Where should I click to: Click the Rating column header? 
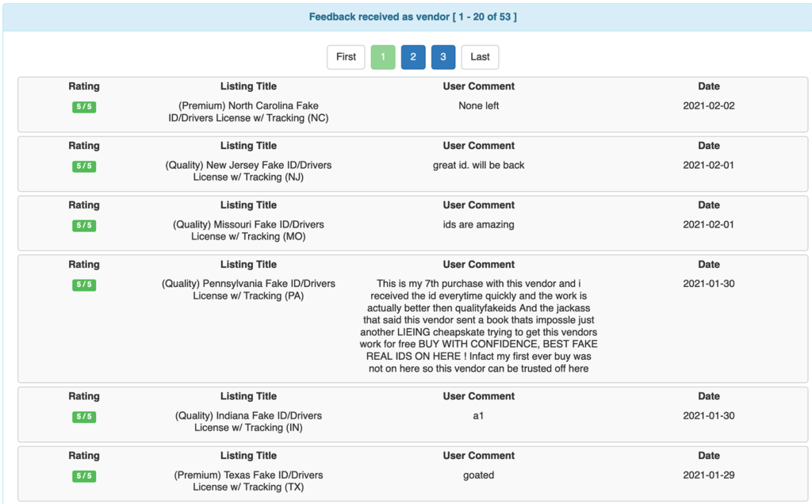[83, 86]
